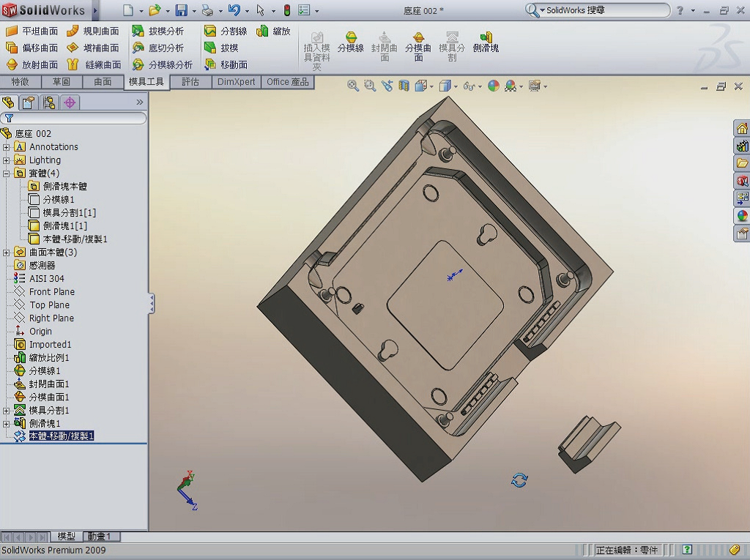This screenshot has height=560, width=750.
Task: Run 底切分析 undercut analysis
Action: point(158,48)
